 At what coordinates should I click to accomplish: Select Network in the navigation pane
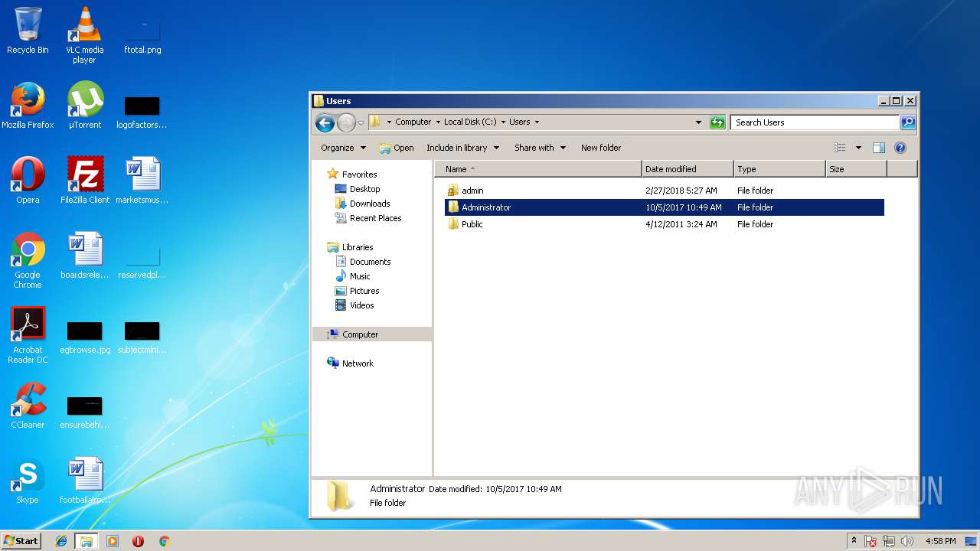point(358,364)
